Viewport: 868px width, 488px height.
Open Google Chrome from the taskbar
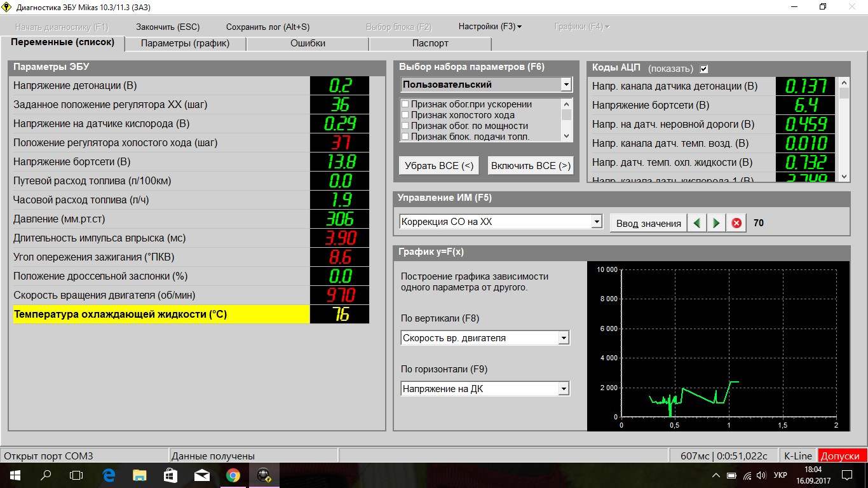(x=233, y=475)
